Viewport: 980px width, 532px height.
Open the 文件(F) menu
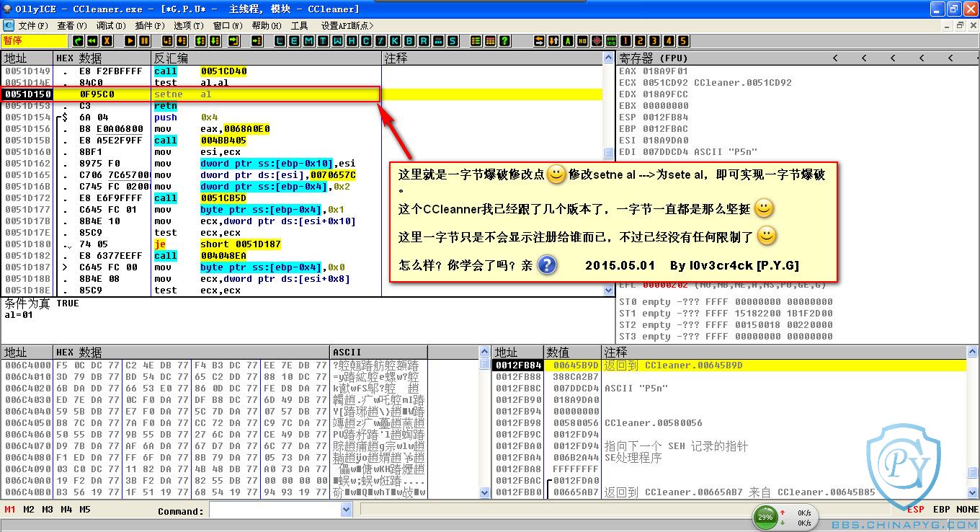[33, 25]
